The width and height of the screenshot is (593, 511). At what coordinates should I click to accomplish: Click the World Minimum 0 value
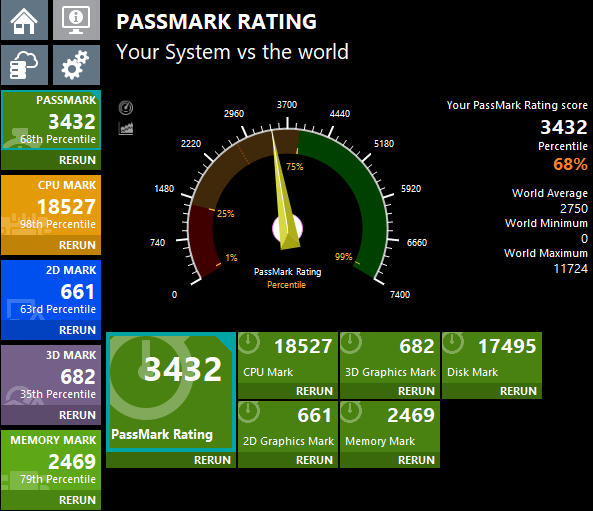coord(584,238)
